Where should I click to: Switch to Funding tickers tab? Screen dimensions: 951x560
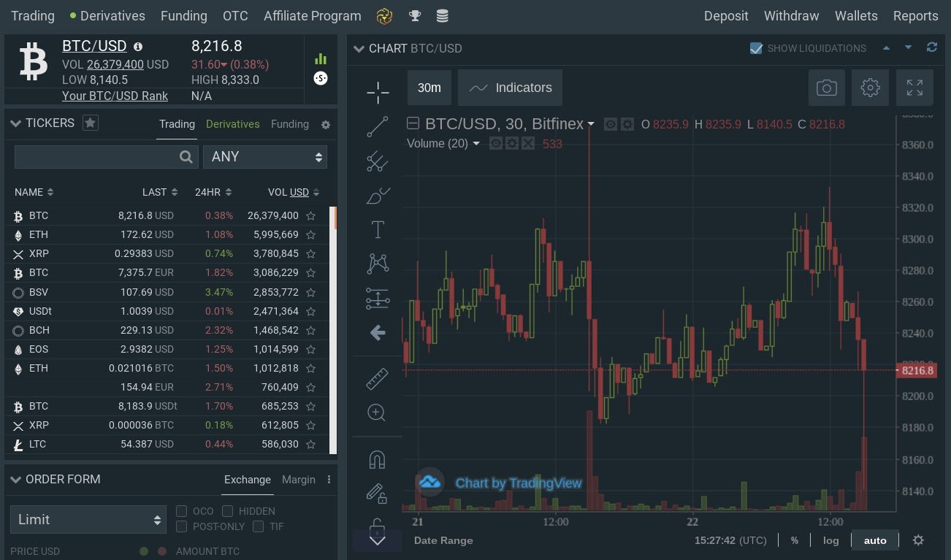click(290, 124)
